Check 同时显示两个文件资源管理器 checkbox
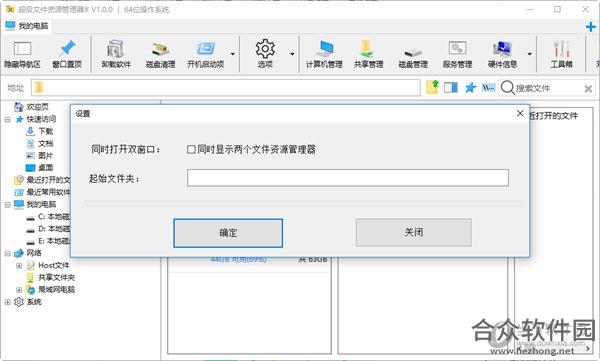The height and width of the screenshot is (361, 600). (x=191, y=149)
